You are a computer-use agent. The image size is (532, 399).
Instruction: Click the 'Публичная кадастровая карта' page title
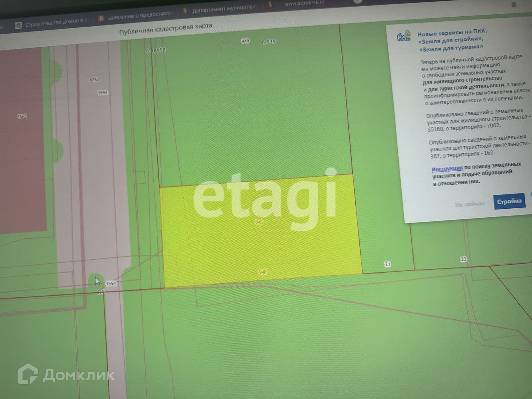(165, 29)
